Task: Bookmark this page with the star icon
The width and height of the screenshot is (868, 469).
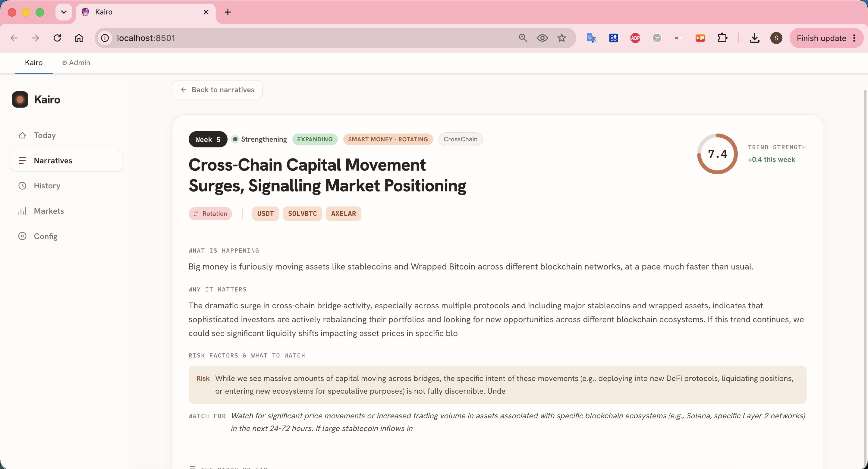Action: [562, 38]
